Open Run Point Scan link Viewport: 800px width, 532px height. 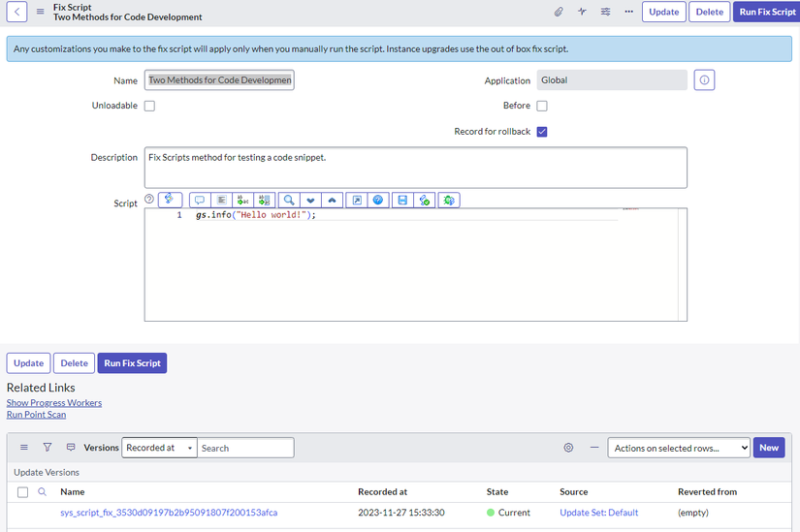coord(36,415)
